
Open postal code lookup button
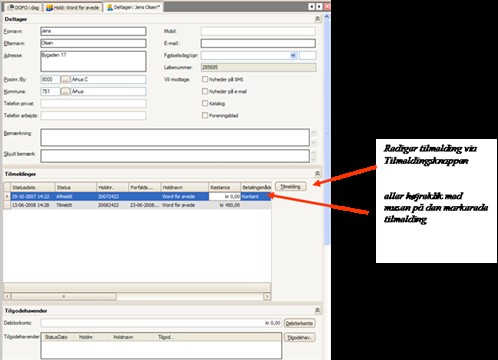pyautogui.click(x=66, y=80)
